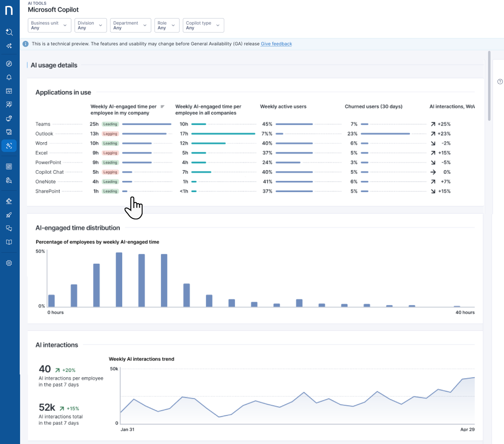Expand the Department filter dropdown

[x=130, y=25]
